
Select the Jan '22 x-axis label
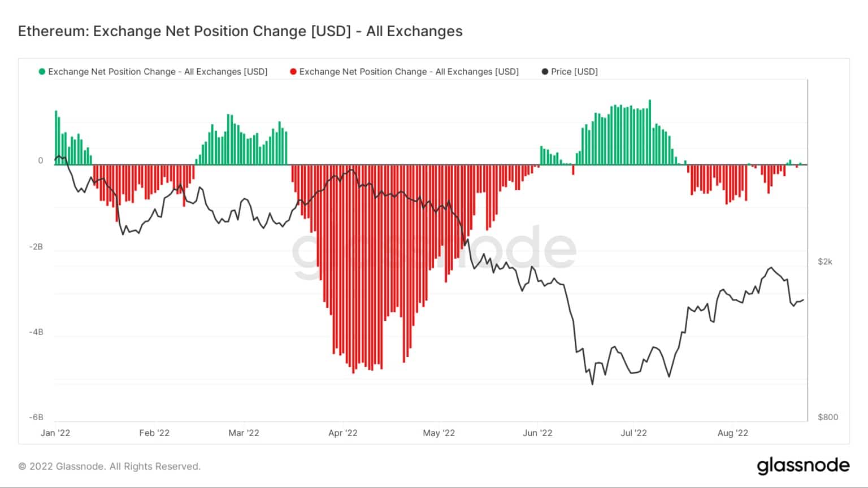(55, 433)
